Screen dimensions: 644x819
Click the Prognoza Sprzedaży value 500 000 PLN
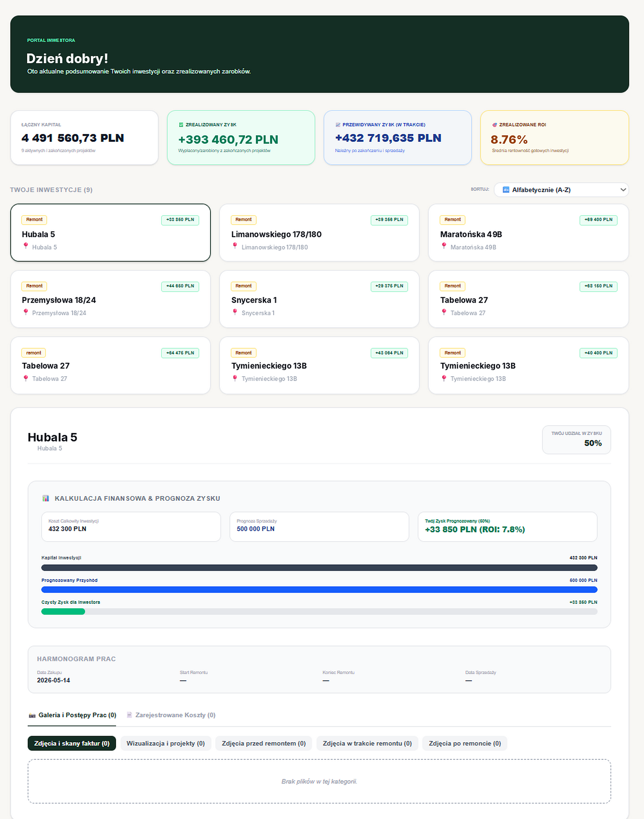tap(256, 529)
